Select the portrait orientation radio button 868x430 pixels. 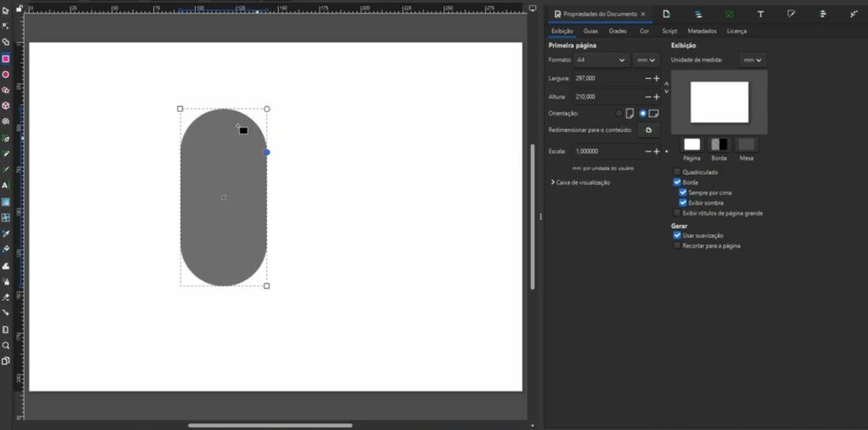(620, 113)
